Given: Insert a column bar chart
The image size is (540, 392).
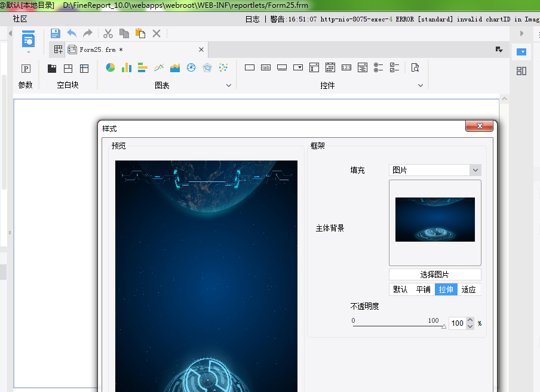Looking at the screenshot, I should (127, 67).
